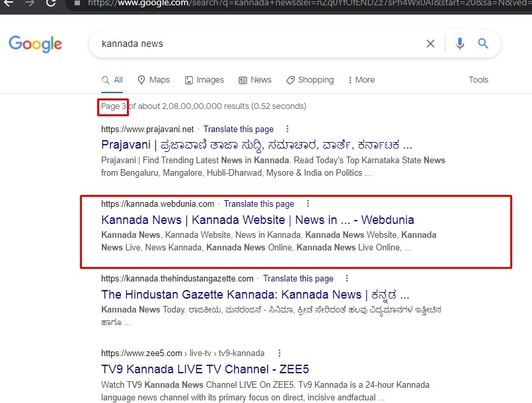This screenshot has width=532, height=403.
Task: Click the Hindustan Gazette snippet Kannada News Today
Action: (x=272, y=316)
